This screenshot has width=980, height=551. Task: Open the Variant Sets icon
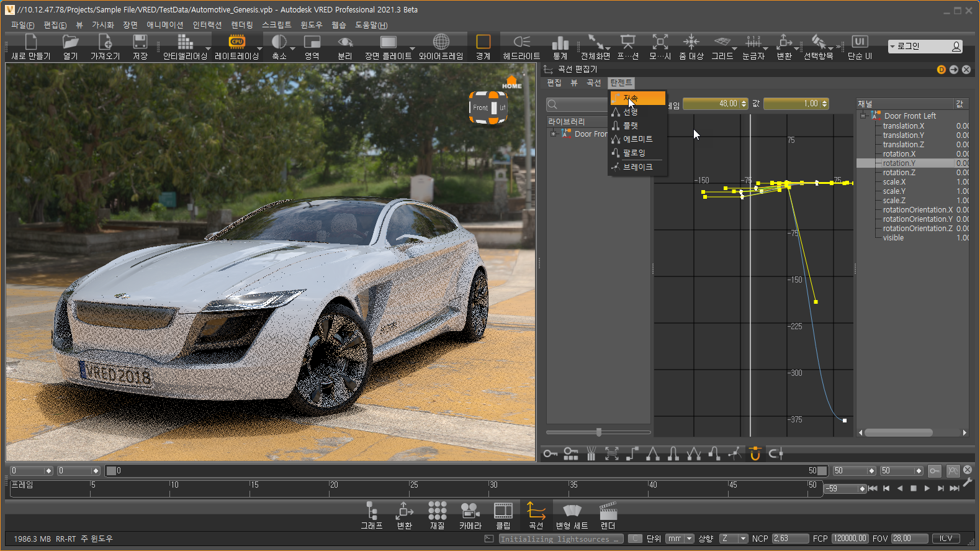pos(572,511)
